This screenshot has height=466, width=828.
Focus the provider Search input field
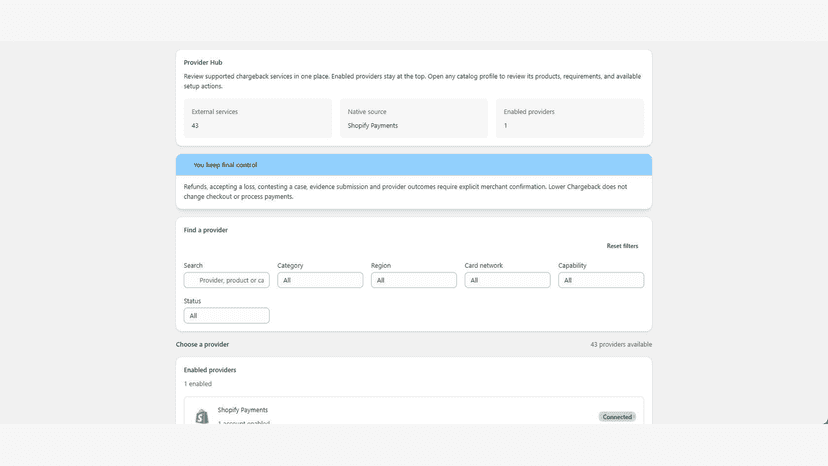227,280
